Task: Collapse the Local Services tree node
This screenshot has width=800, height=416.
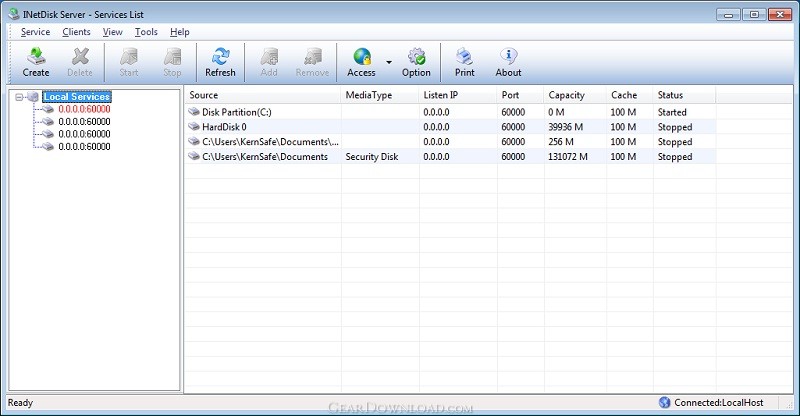Action: click(x=19, y=97)
